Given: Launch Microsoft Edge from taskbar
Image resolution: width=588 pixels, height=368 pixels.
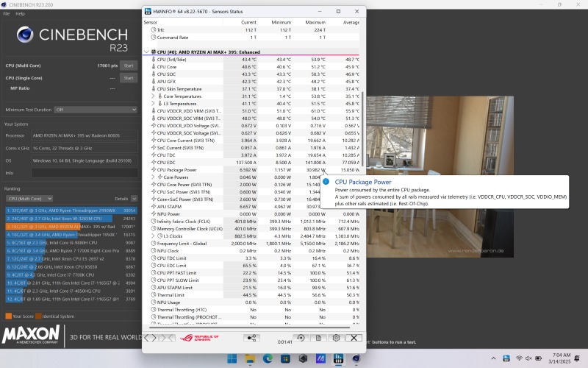Looking at the screenshot, I should point(268,358).
